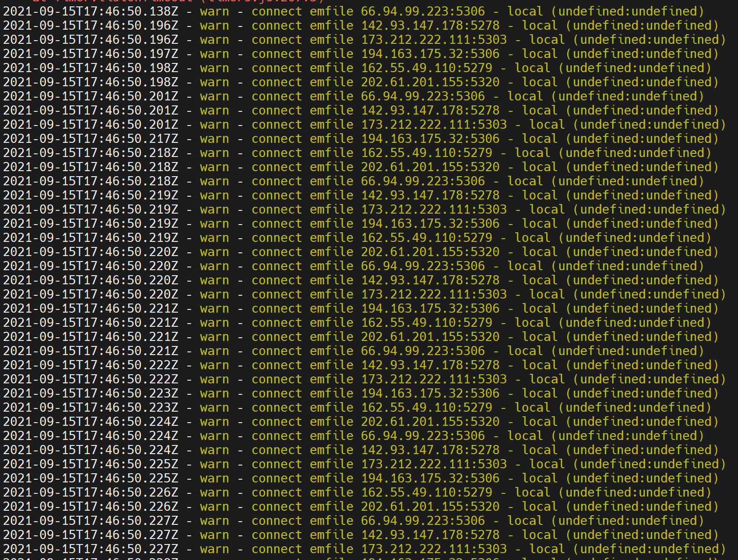
Task: Select address 162.55.49.110:5279 on the 50.218Z line
Action: [427, 153]
